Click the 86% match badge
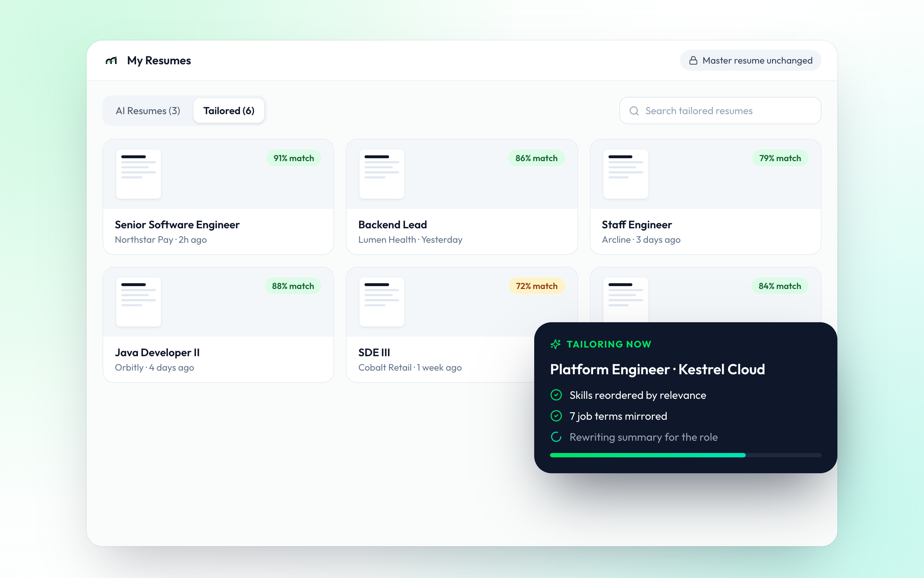This screenshot has width=924, height=578. [x=536, y=158]
